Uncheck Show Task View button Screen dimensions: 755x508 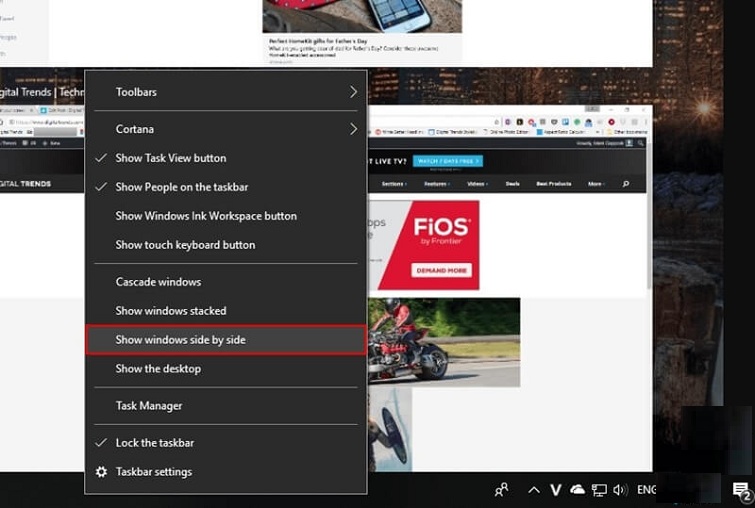click(170, 158)
